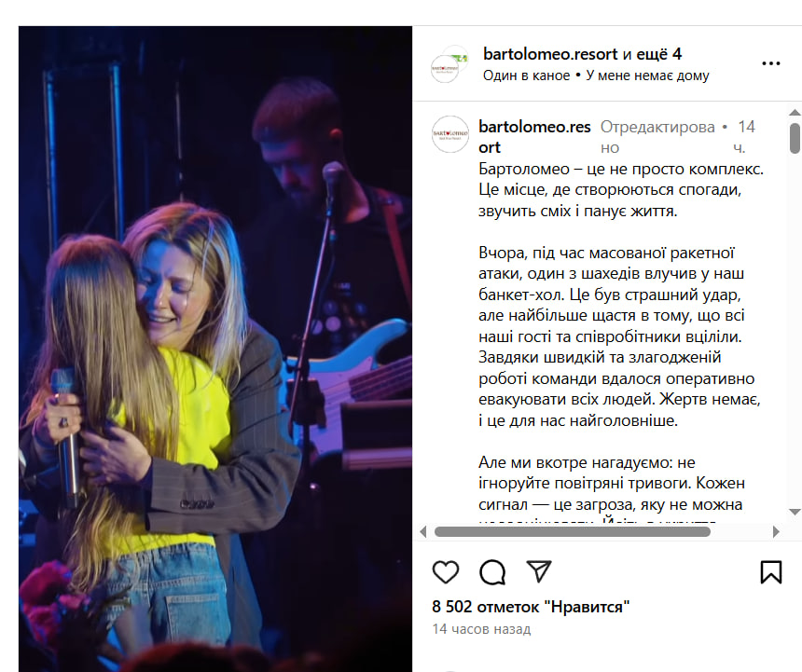Click the horizontal scrollbar thumb
The width and height of the screenshot is (802, 672).
(x=573, y=531)
